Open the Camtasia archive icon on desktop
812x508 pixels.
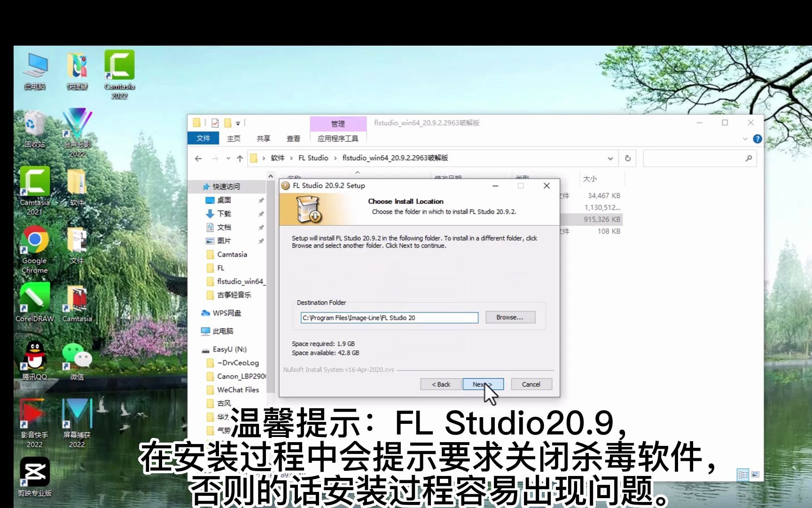click(x=77, y=303)
